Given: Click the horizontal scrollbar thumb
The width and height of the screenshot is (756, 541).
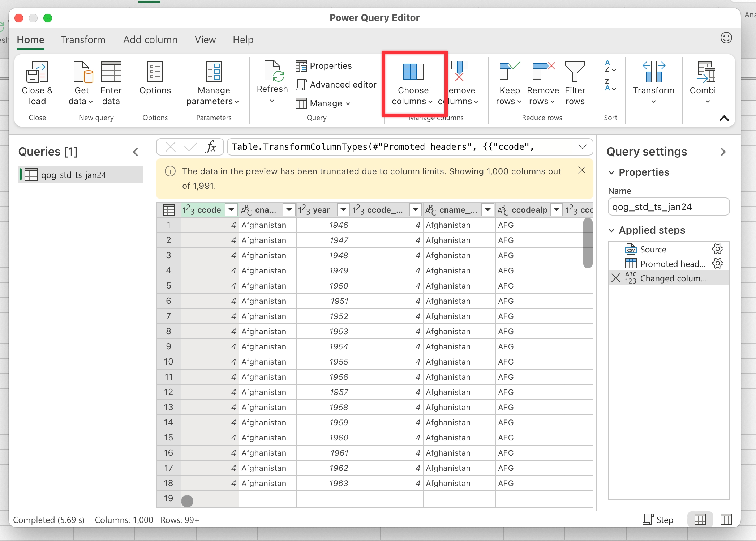Looking at the screenshot, I should 187,501.
